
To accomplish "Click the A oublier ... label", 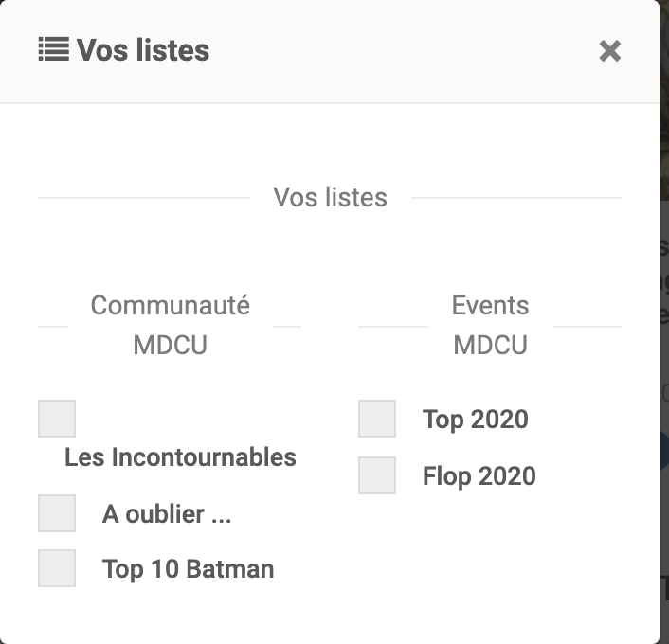I will [167, 514].
